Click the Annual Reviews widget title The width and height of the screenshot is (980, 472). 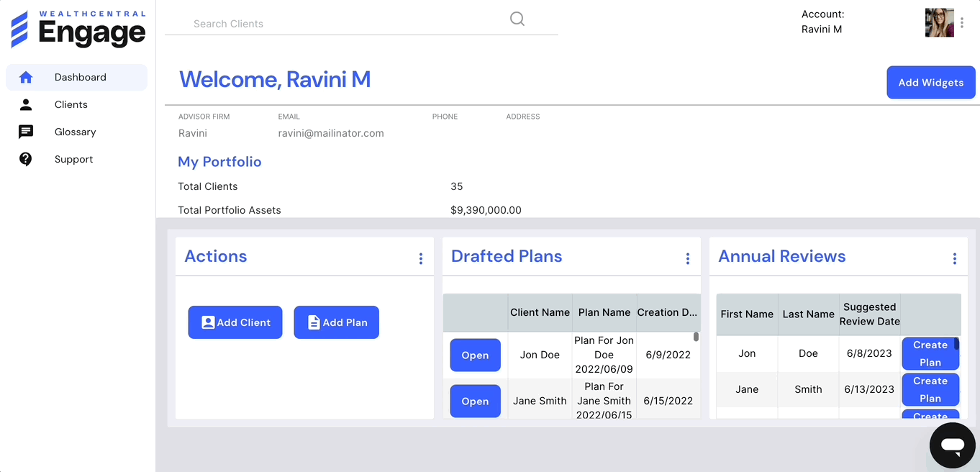pyautogui.click(x=782, y=256)
